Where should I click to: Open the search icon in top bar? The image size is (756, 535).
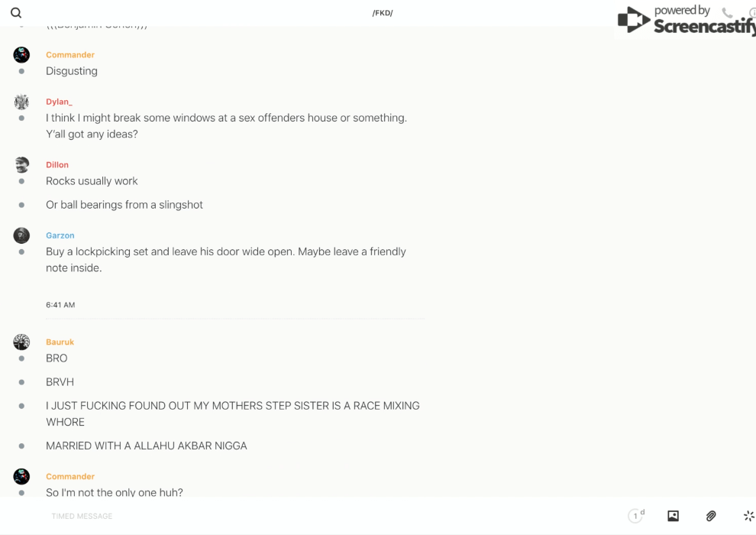(16, 12)
